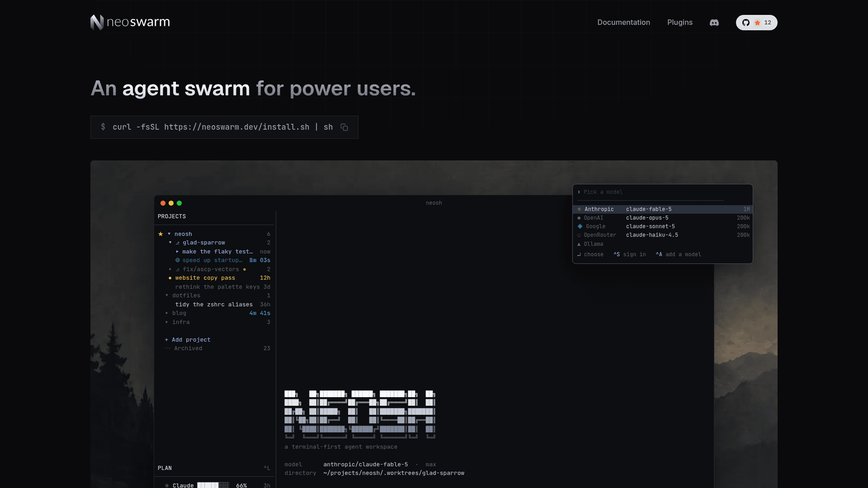Image resolution: width=868 pixels, height=488 pixels.
Task: Click the Google diamond icon
Action: pos(580,226)
